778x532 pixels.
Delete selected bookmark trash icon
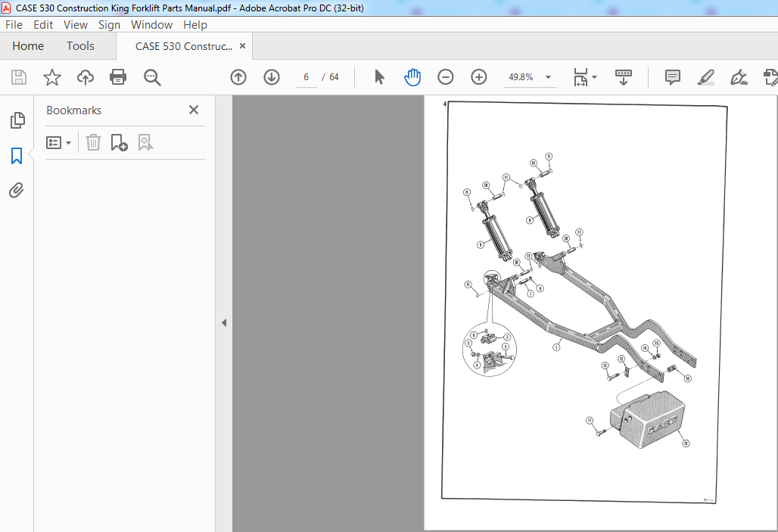pyautogui.click(x=93, y=142)
